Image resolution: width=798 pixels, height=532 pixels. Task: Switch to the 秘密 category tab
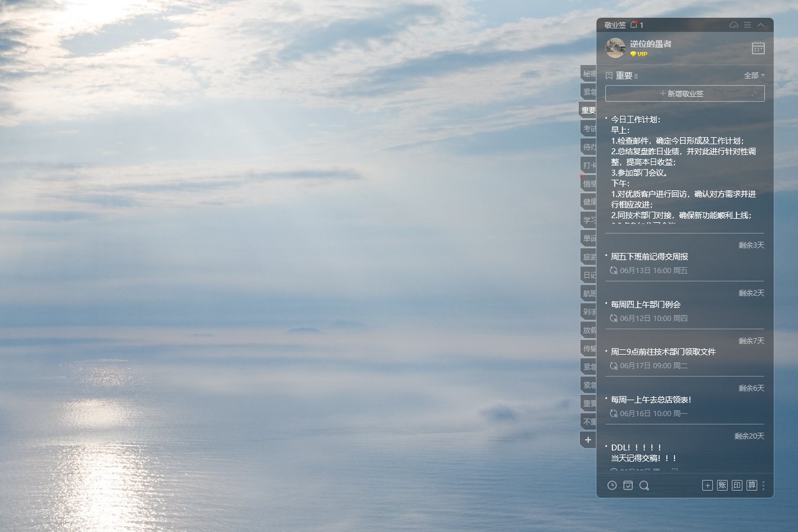tap(588, 74)
